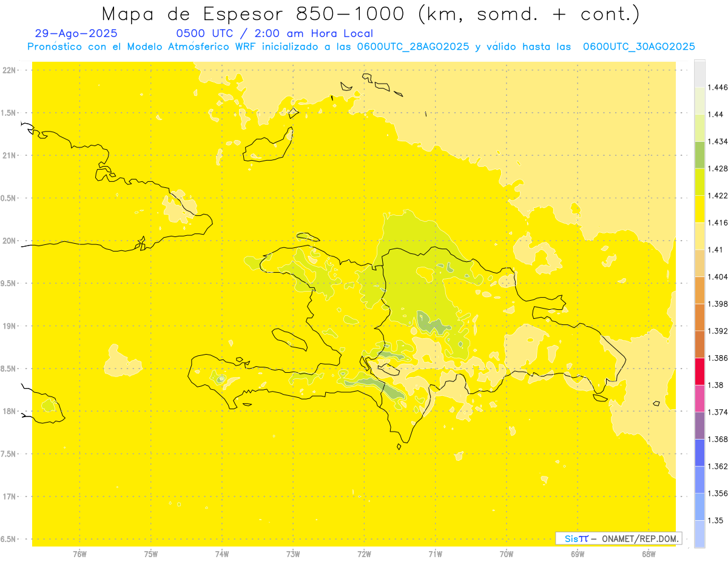Click the latitude label '17N'
This screenshot has height=562, width=728.
pyautogui.click(x=9, y=497)
